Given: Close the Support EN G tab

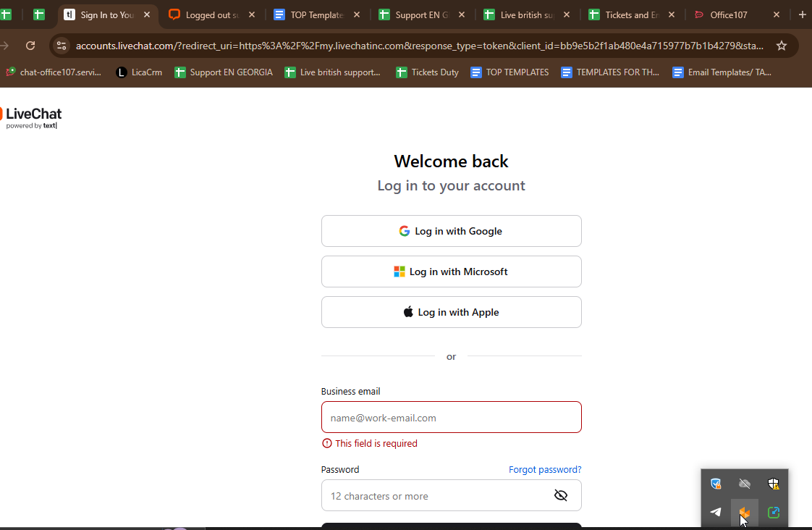Looking at the screenshot, I should [462, 14].
